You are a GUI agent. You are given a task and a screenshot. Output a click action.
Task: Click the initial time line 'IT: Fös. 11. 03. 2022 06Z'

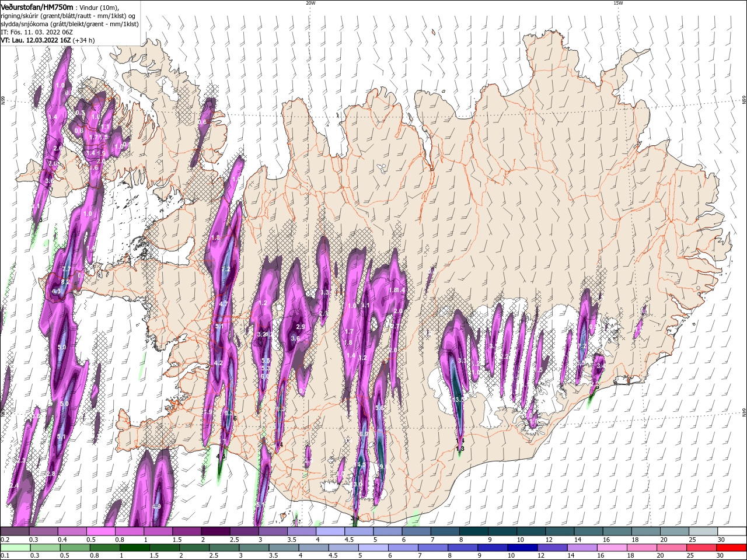pos(36,32)
